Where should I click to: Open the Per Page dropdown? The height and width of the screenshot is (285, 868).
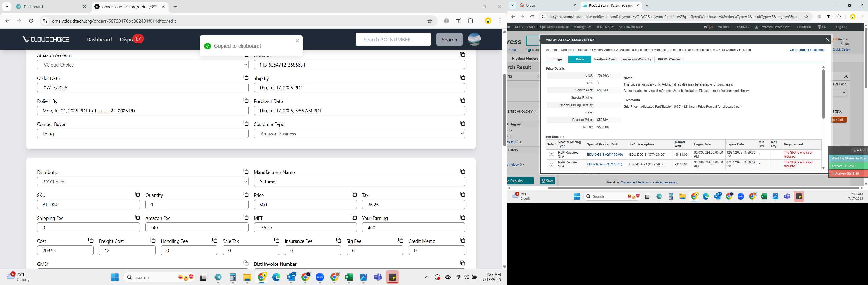coord(839,93)
